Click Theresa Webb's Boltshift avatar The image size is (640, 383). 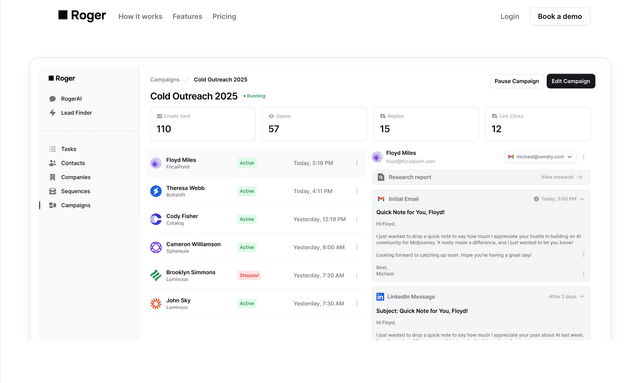[x=156, y=191]
